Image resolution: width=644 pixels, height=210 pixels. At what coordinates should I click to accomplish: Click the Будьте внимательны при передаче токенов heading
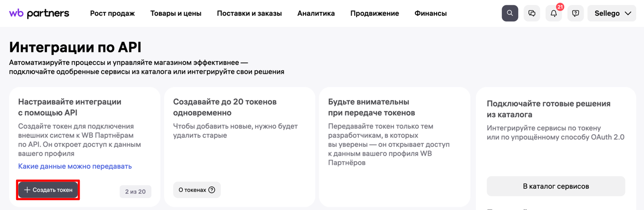coord(371,107)
